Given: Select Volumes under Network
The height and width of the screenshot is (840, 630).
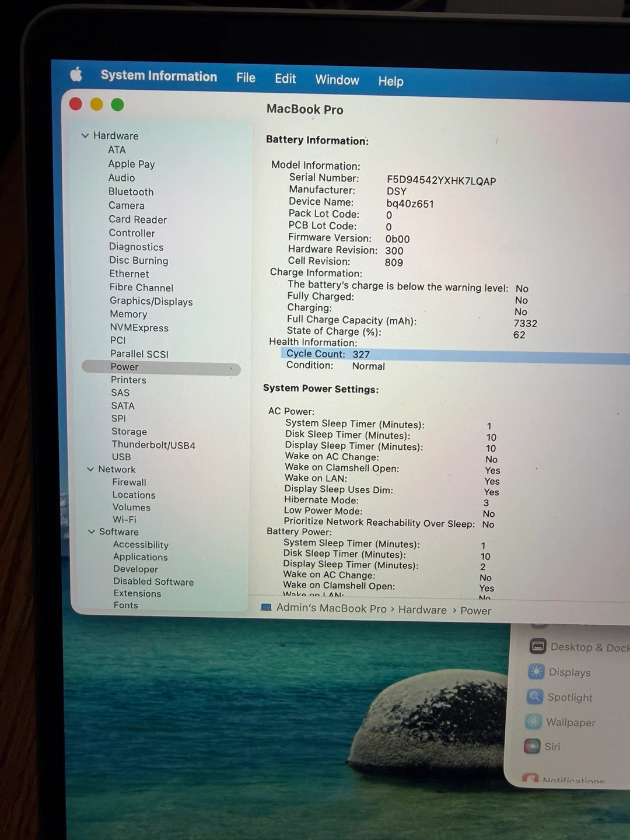Looking at the screenshot, I should pos(132,508).
